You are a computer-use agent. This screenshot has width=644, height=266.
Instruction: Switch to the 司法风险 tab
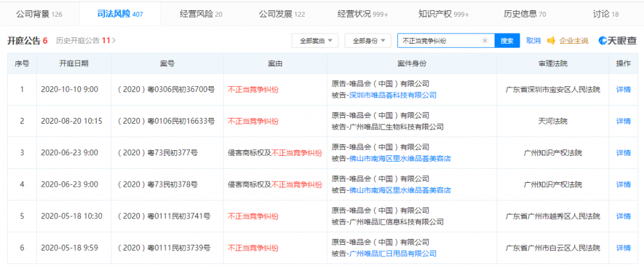[120, 14]
